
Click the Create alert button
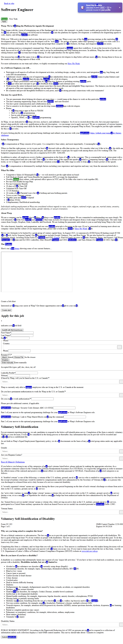[6, 310]
